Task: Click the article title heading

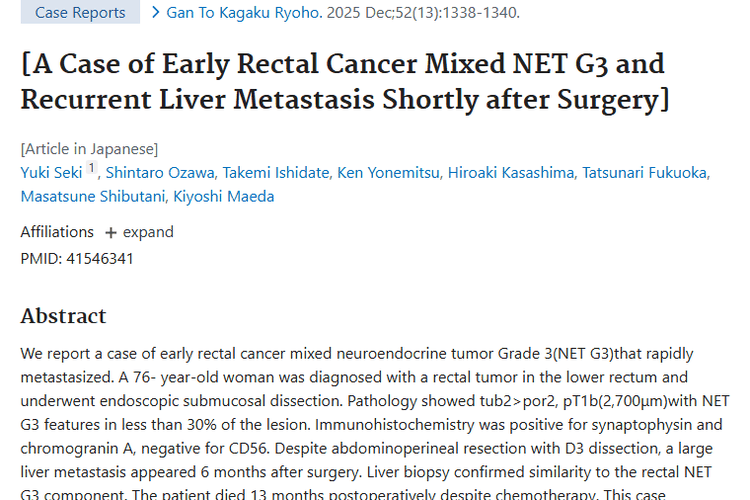Action: click(342, 82)
